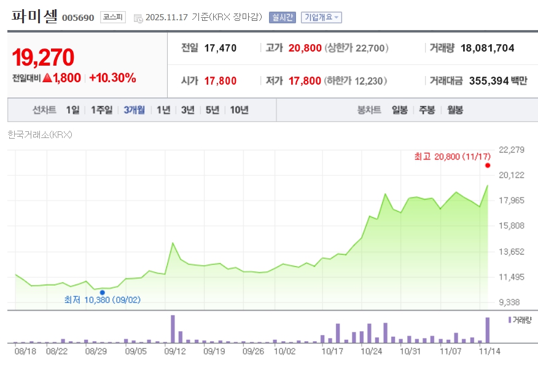This screenshot has height=392, width=538.
Task: Switch chart range to 3년
Action: (188, 110)
